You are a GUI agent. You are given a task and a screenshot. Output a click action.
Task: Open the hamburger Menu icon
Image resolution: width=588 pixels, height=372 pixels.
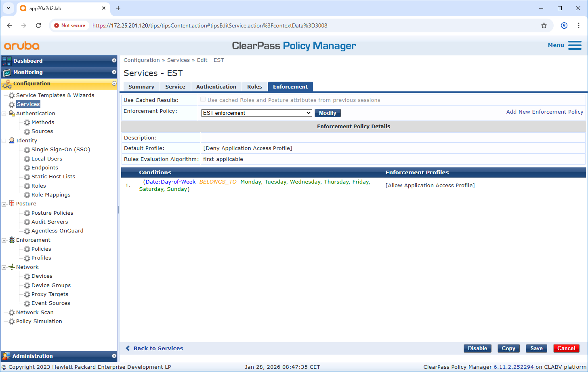tap(574, 45)
